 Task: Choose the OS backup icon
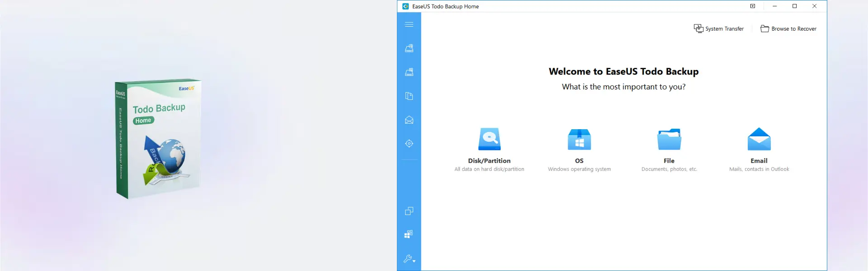[579, 139]
